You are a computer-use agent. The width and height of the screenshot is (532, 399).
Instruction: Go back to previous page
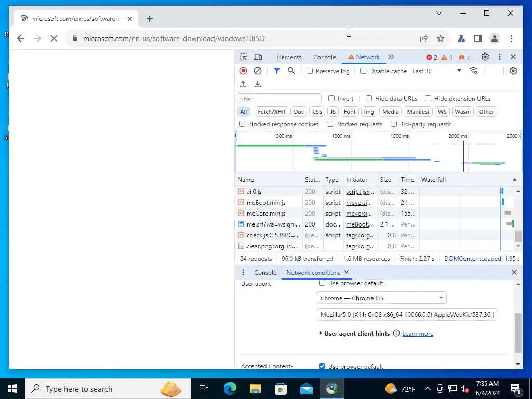click(x=21, y=38)
